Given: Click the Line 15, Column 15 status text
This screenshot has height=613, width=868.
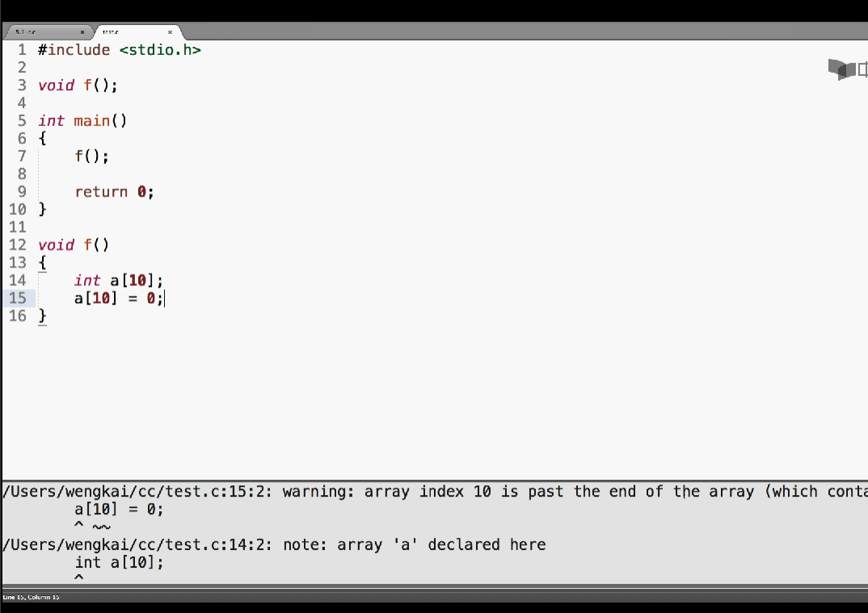Looking at the screenshot, I should (x=31, y=597).
